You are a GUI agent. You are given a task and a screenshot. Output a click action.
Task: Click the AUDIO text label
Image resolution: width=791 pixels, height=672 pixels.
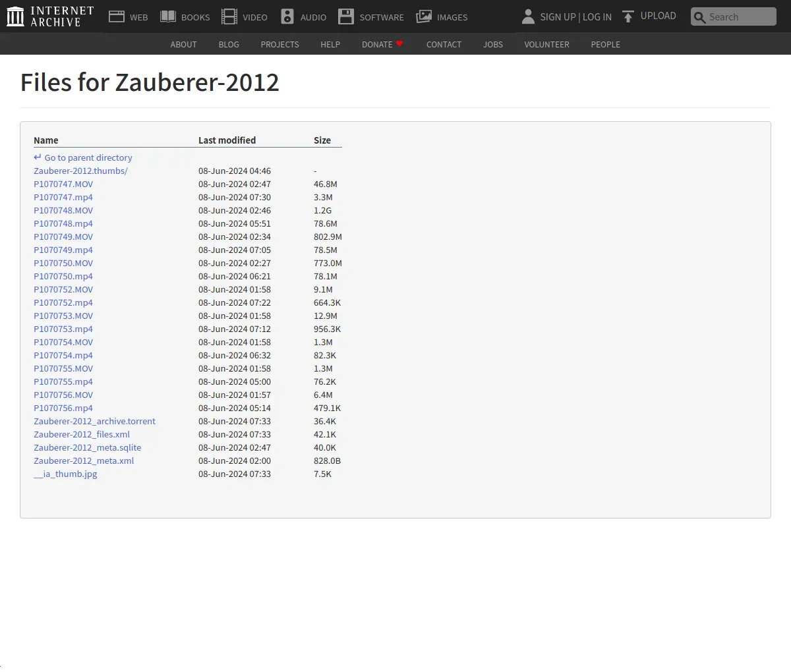[313, 17]
